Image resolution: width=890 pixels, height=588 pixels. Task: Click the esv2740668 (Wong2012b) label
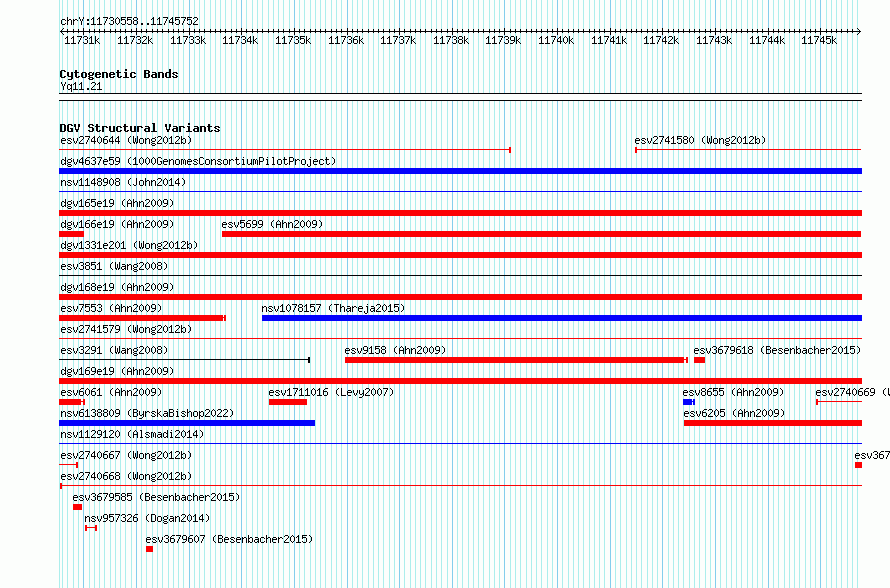[x=126, y=476]
